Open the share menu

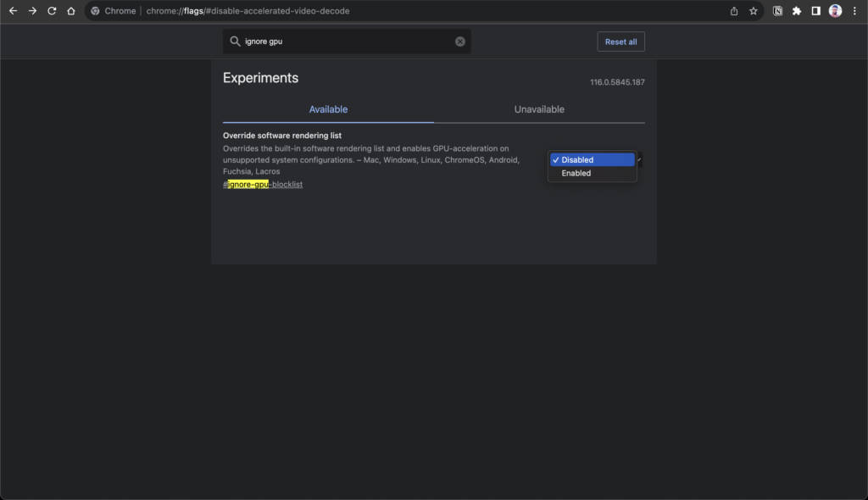(x=734, y=11)
